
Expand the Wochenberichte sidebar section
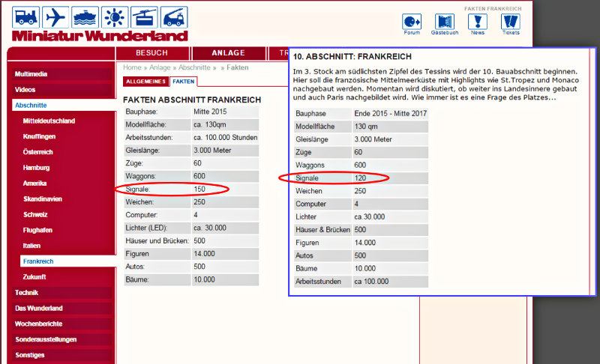(x=38, y=324)
